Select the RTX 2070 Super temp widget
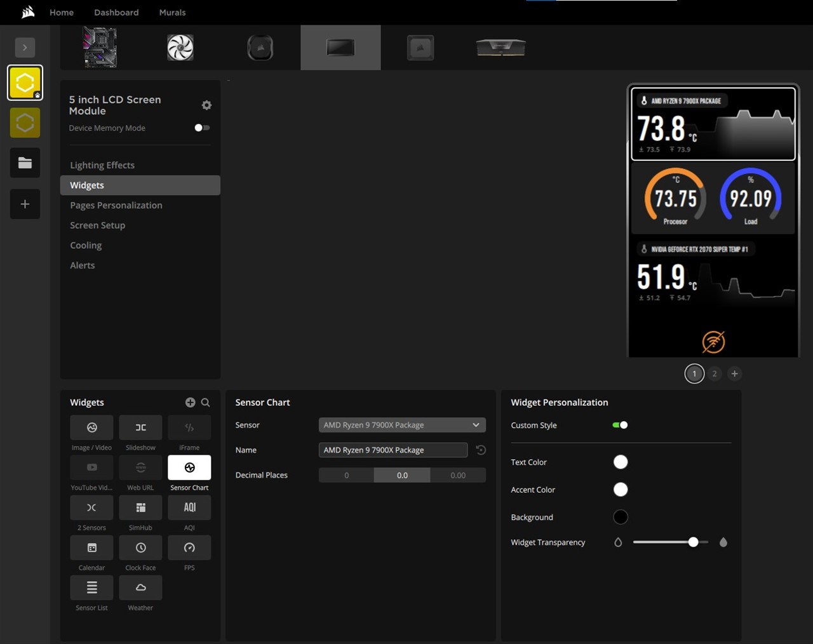Viewport: 813px width, 644px height. 713,273
